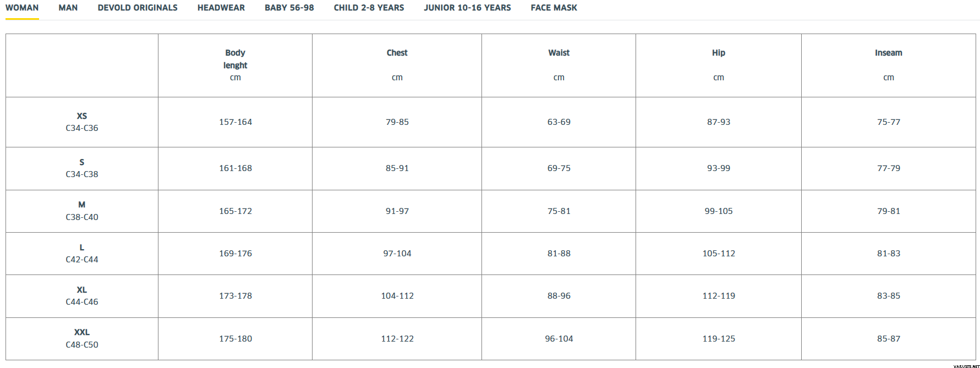Open the DEVOLD ORIGINALS tab
This screenshot has height=368, width=980.
(138, 8)
